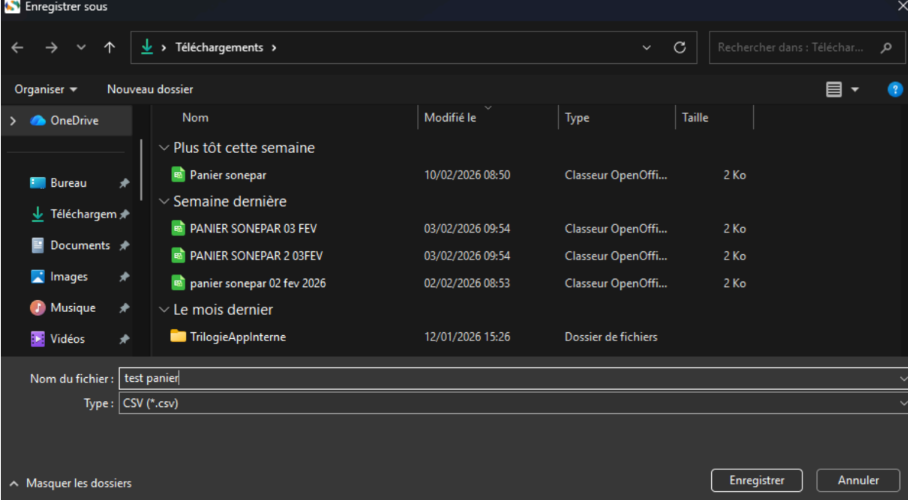The image size is (908, 500).
Task: Open the recent locations dropdown arrow
Action: click(x=81, y=47)
